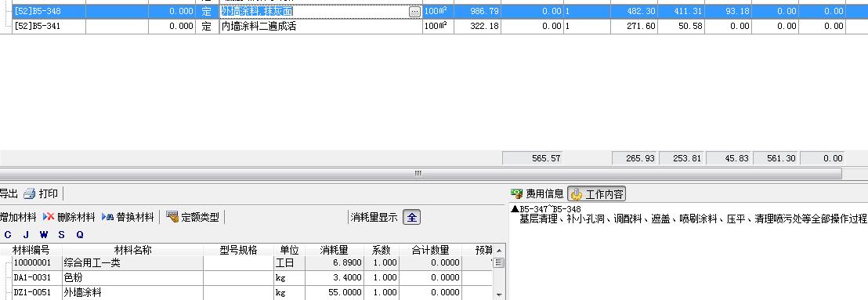Click 系数 column header

click(x=381, y=250)
